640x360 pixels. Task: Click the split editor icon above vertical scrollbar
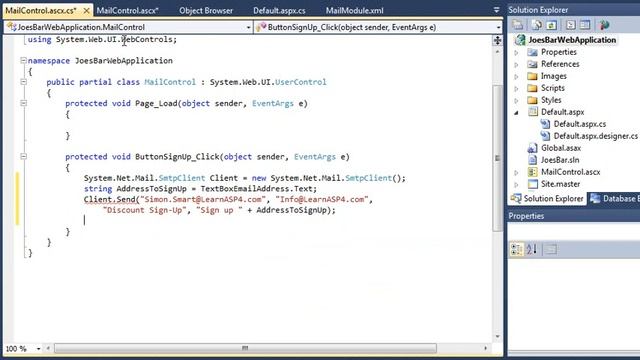[x=497, y=40]
